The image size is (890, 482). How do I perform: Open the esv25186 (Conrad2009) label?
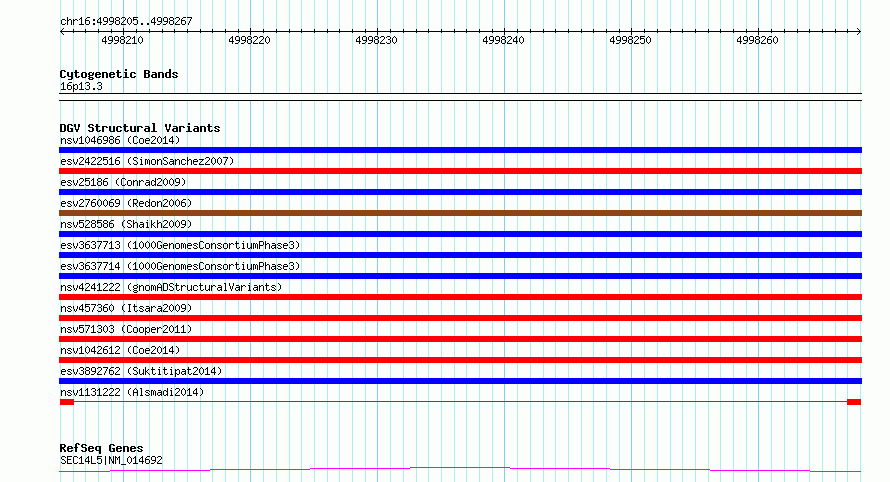[123, 182]
